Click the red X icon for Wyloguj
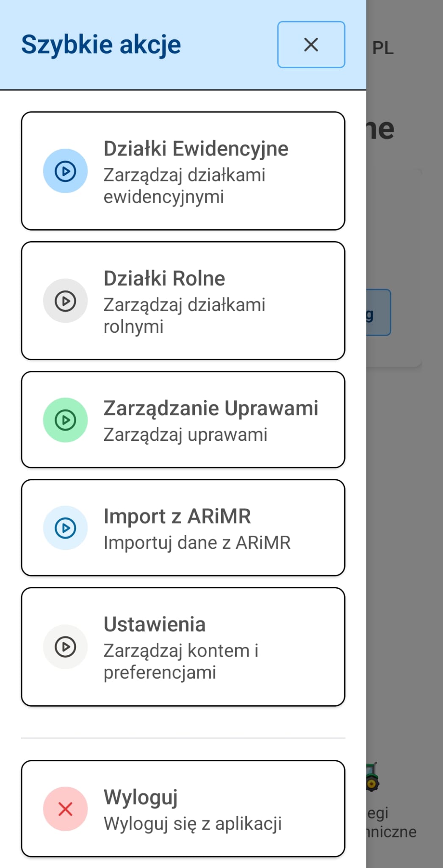The height and width of the screenshot is (868, 443). [x=65, y=809]
